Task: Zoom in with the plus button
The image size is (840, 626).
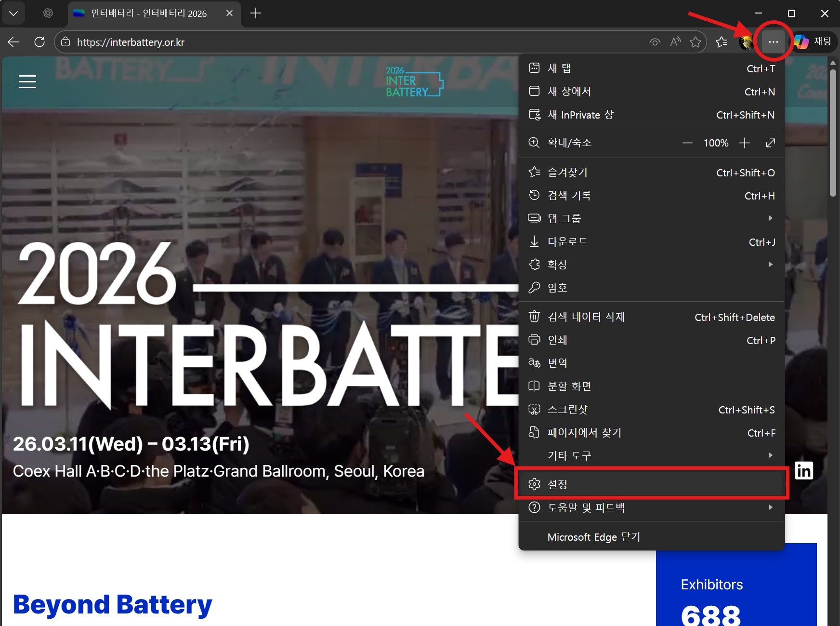Action: click(x=744, y=143)
